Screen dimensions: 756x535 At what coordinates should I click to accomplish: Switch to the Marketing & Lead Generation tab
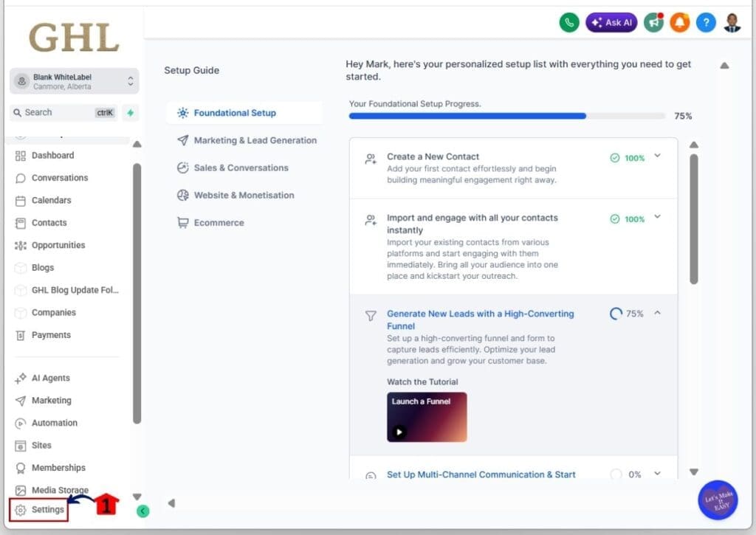pos(255,140)
